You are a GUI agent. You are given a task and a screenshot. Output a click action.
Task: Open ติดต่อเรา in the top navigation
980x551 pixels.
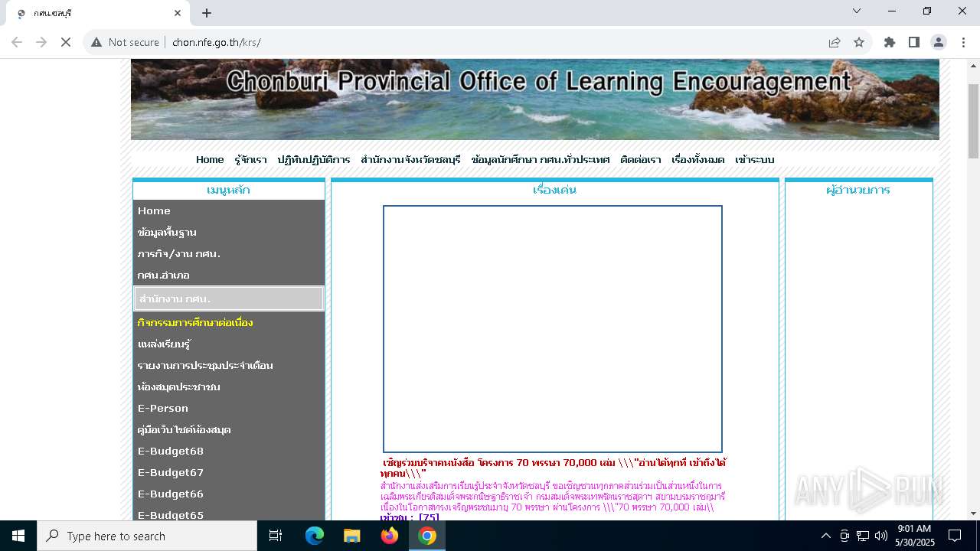tap(641, 160)
